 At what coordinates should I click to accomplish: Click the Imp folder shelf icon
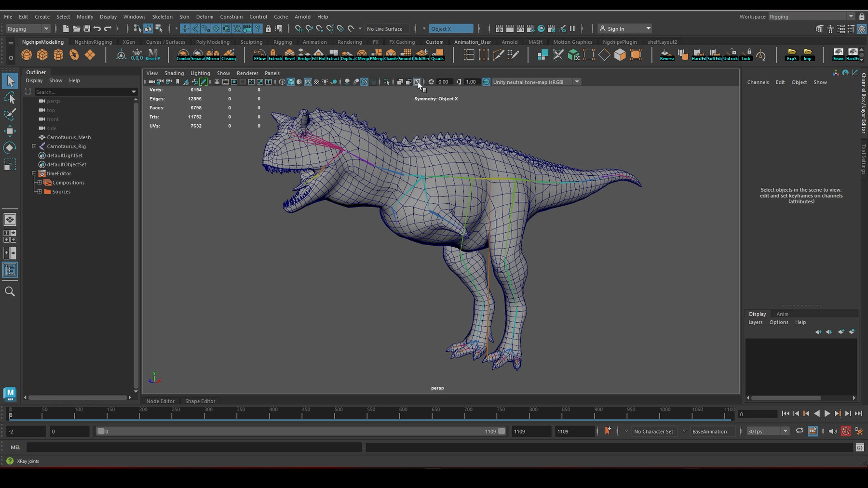tap(807, 54)
